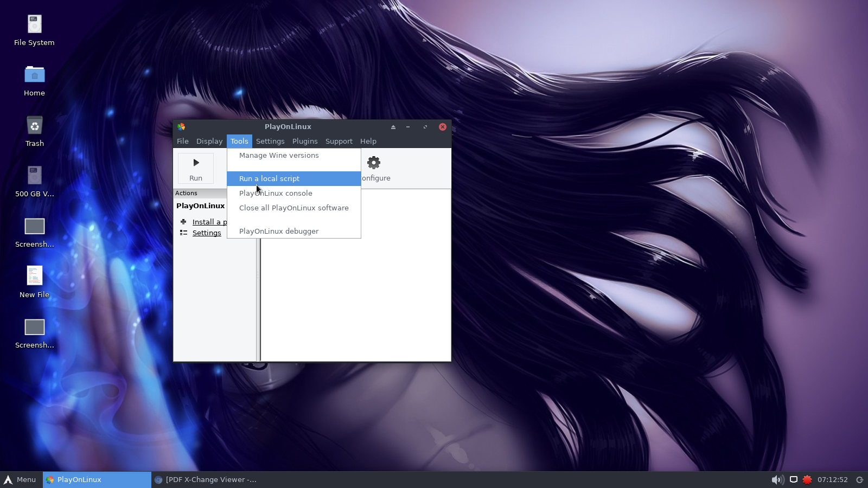Screen dimensions: 868x488
Task: Launch PlayOnLinux debugger menu entry
Action: 279,232
